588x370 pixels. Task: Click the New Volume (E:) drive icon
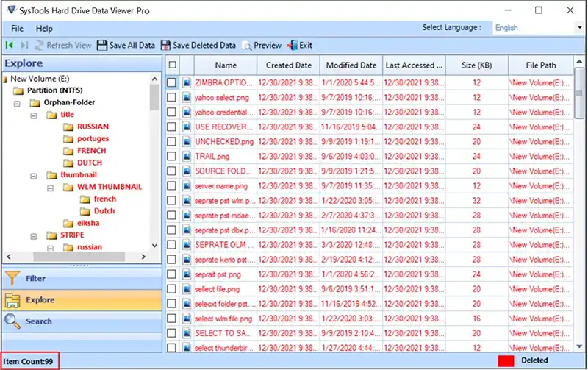click(x=5, y=79)
